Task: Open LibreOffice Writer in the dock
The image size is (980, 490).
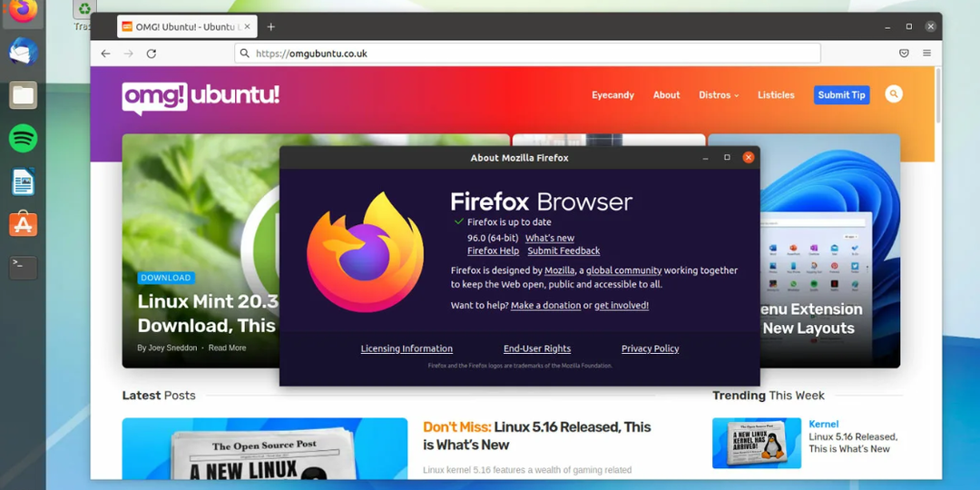Action: click(x=23, y=181)
